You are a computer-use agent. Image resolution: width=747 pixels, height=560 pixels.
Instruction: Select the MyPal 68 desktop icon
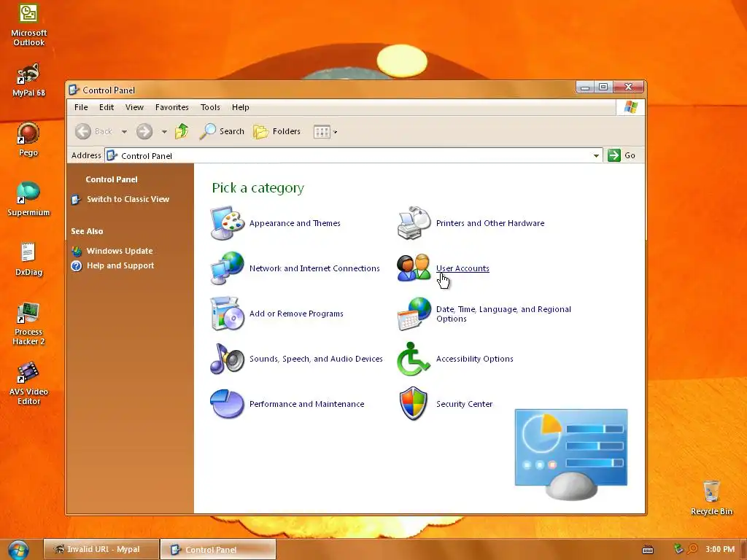coord(28,80)
